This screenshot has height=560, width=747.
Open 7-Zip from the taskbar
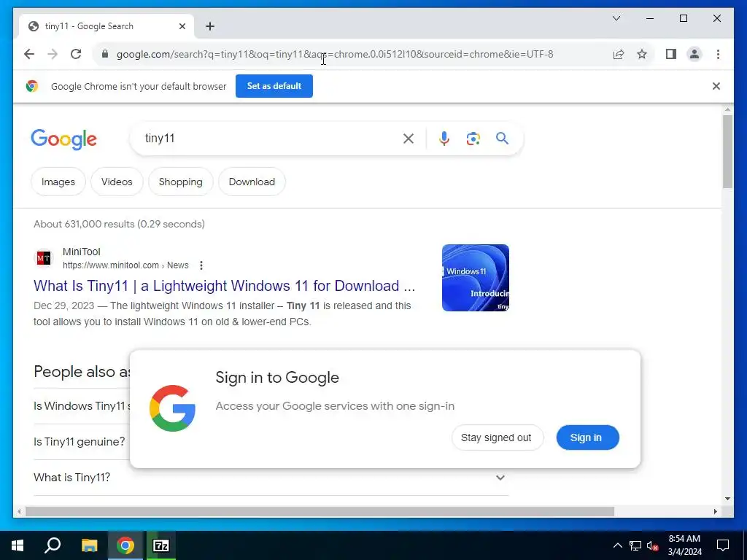(x=161, y=545)
